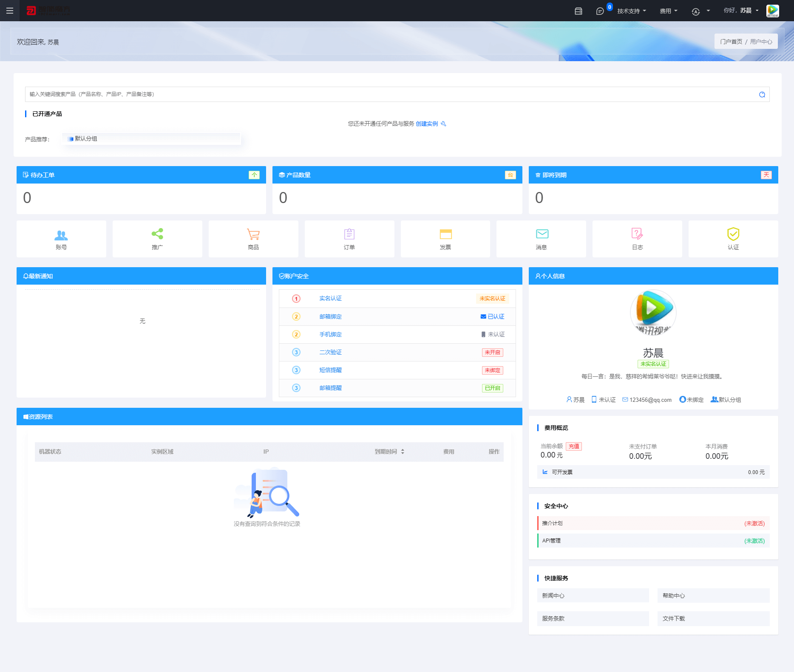Click the search magnifier icon
The height and width of the screenshot is (672, 794).
coord(762,95)
